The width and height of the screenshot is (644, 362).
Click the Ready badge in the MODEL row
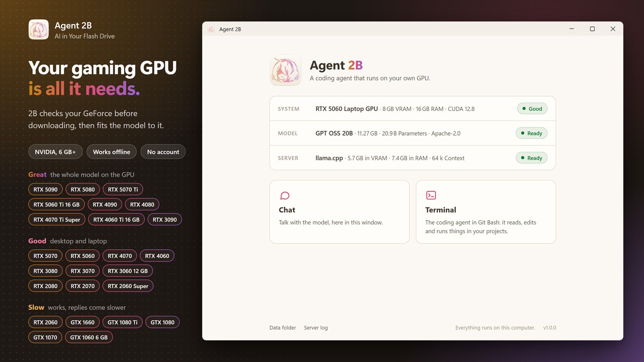point(531,133)
